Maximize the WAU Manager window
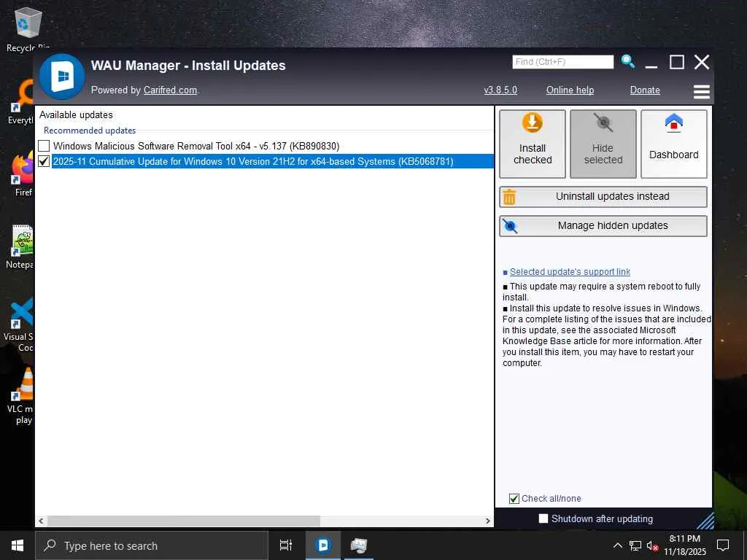Viewport: 747px width, 560px height. (676, 62)
